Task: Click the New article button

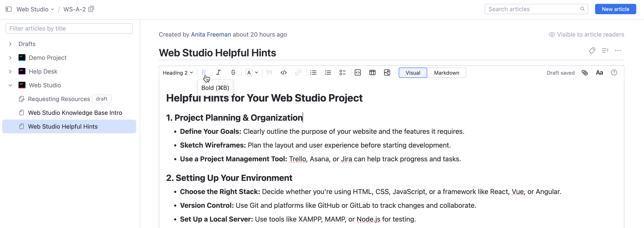Action: [x=615, y=9]
